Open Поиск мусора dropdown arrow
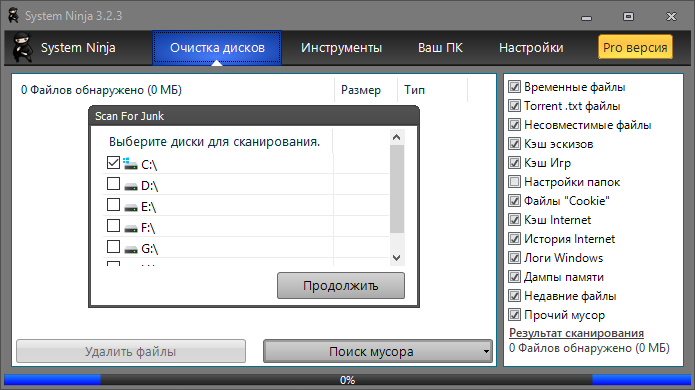Viewport: 695px width, 390px height. click(486, 352)
